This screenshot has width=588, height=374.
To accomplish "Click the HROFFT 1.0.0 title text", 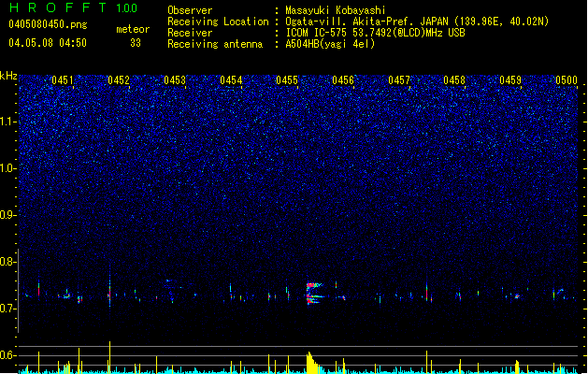I will [x=74, y=7].
